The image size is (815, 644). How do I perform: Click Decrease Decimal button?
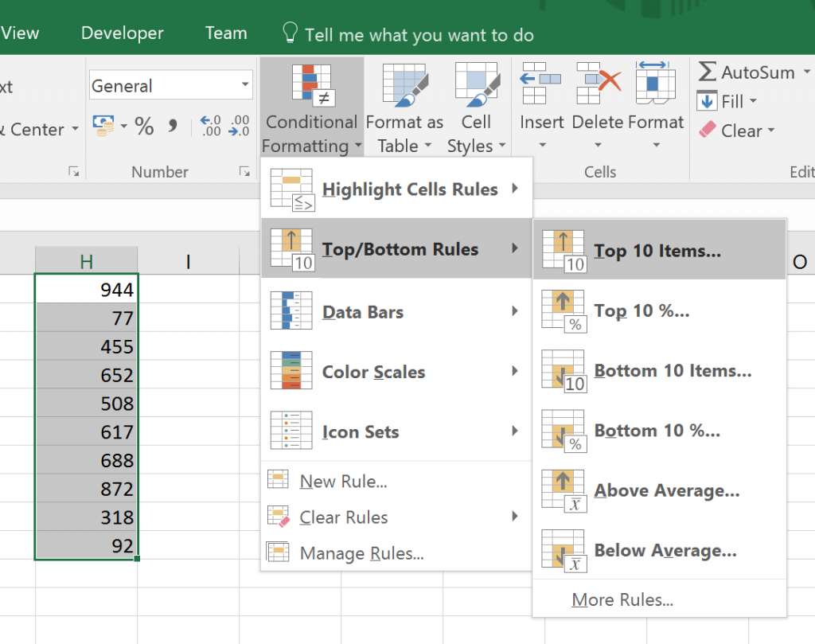pos(239,127)
